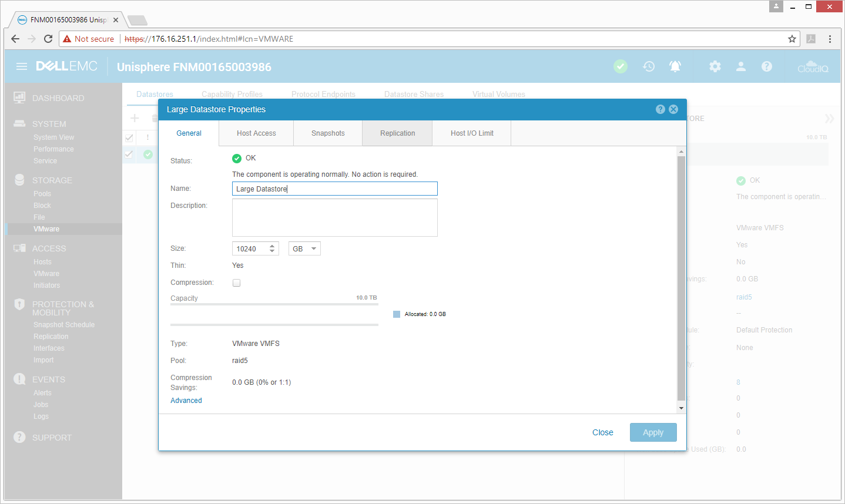The width and height of the screenshot is (845, 504).
Task: Reload the browser page
Action: click(48, 39)
